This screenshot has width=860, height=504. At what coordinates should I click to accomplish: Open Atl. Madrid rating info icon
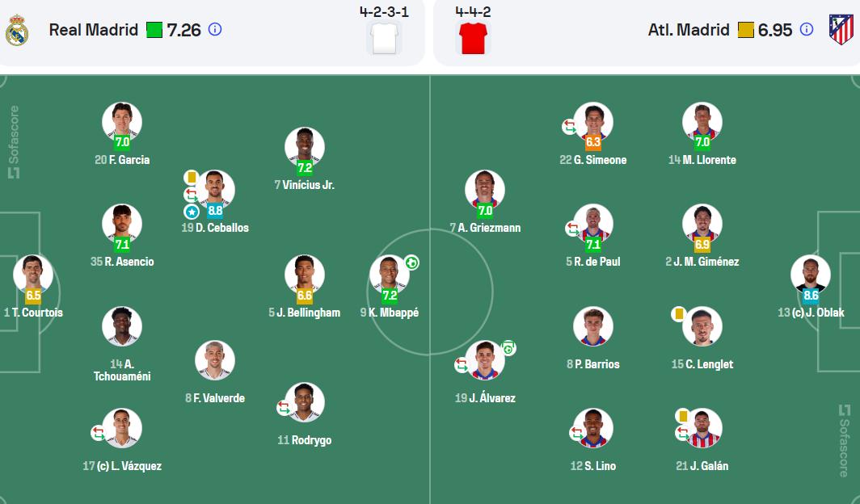[x=807, y=30]
